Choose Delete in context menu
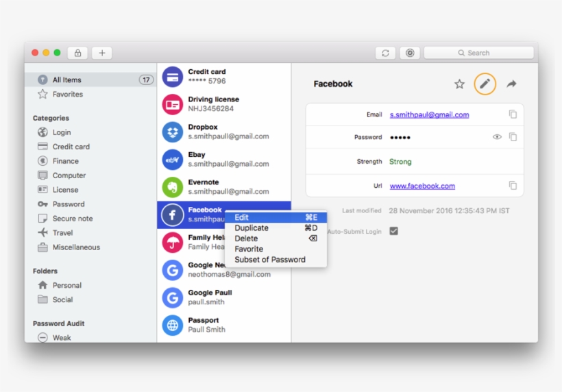The image size is (562, 392). point(276,238)
